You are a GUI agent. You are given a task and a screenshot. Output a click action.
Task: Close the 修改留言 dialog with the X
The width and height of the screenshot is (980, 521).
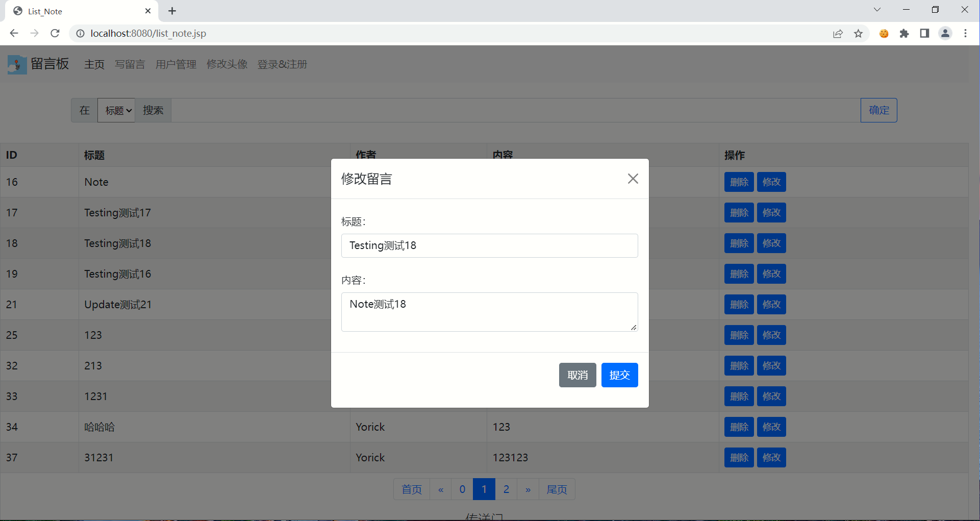(x=633, y=179)
